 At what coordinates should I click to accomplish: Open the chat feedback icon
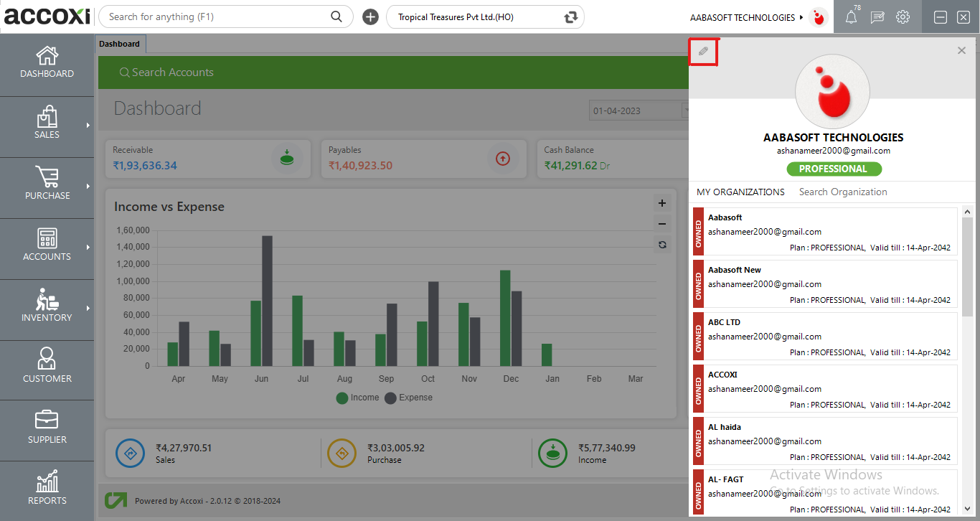click(877, 17)
